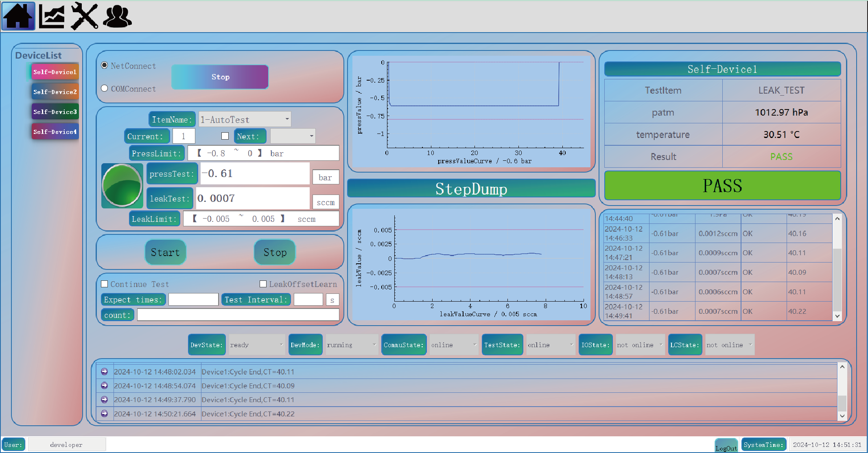The height and width of the screenshot is (453, 868).
Task: Switch to Self-Device4 in the device list
Action: 55,131
